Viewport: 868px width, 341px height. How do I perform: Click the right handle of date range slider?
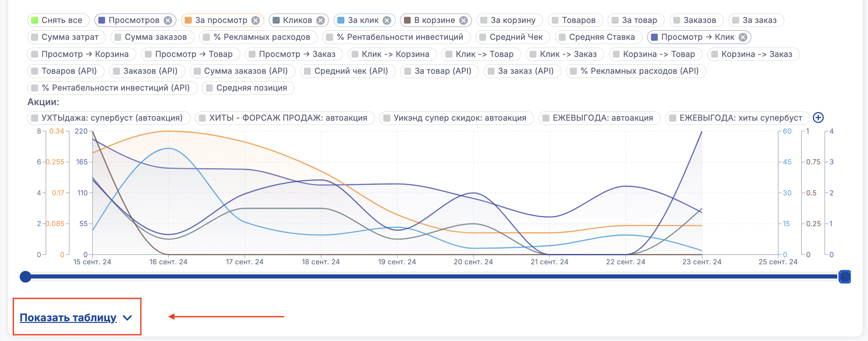pos(844,277)
